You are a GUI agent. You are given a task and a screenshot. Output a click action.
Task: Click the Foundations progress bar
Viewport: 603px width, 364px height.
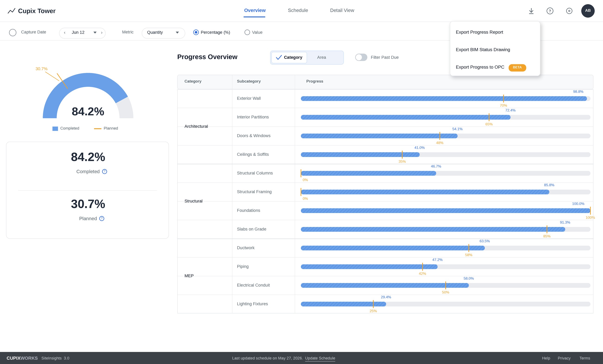coord(445,211)
